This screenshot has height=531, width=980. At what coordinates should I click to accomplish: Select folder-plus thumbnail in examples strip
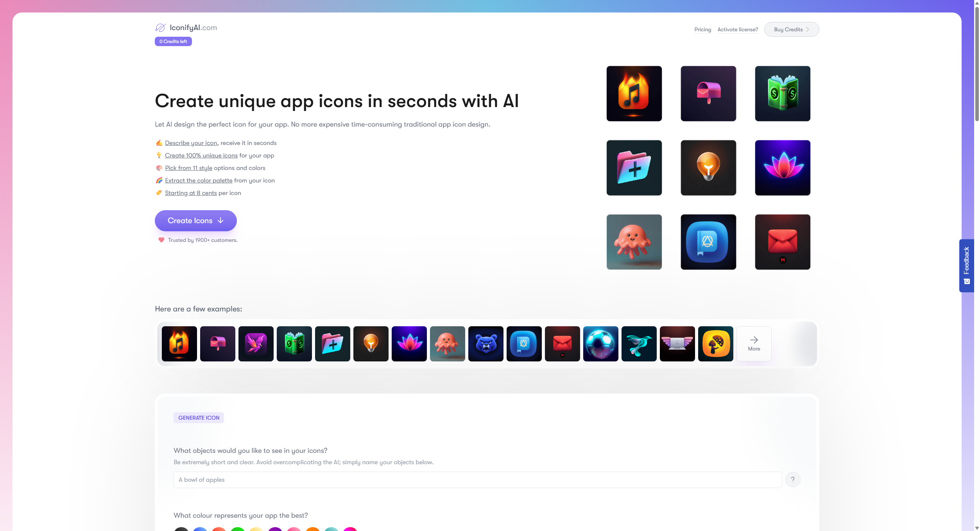coord(333,344)
